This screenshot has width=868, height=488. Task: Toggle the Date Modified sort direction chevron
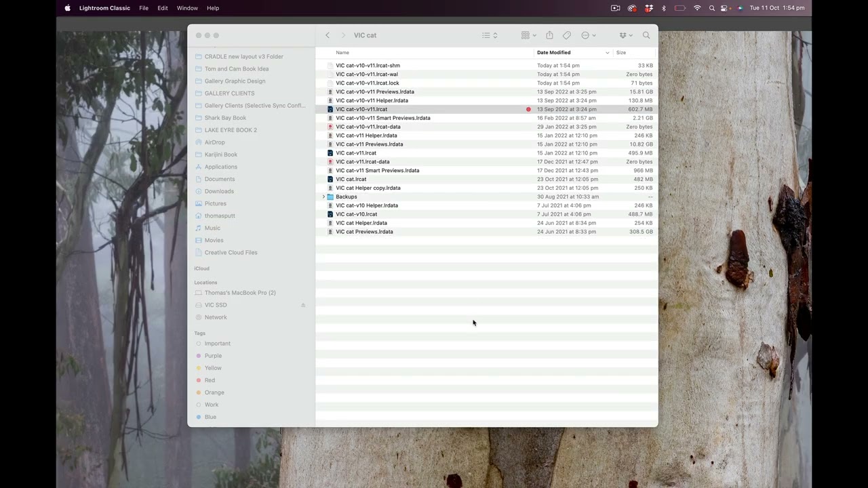point(607,52)
